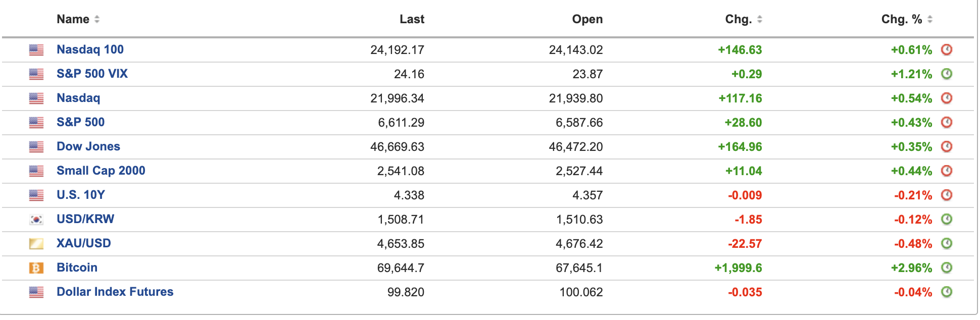Open the S&P 500 VIX link
Screen dimensions: 980x320
click(x=92, y=74)
